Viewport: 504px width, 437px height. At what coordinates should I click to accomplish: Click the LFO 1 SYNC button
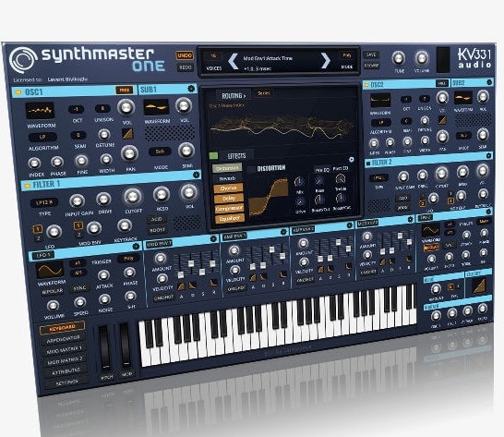click(x=79, y=288)
